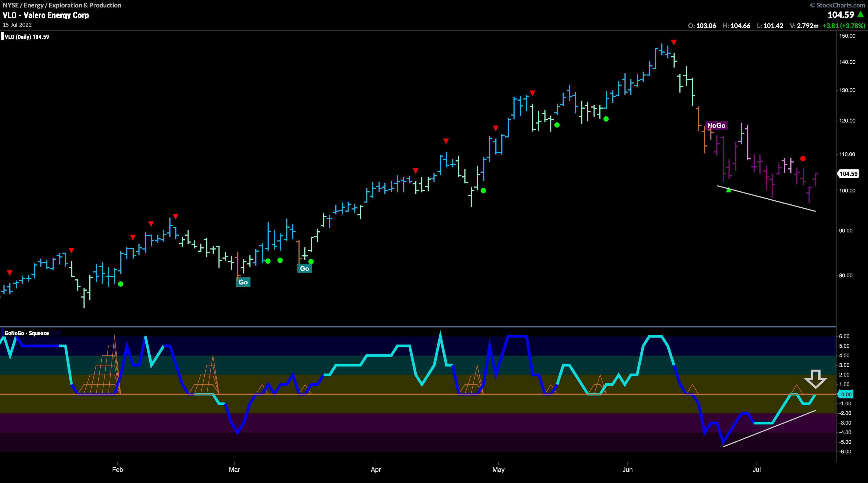This screenshot has height=483, width=868.
Task: Click the green circle at late April low
Action: pyautogui.click(x=483, y=191)
